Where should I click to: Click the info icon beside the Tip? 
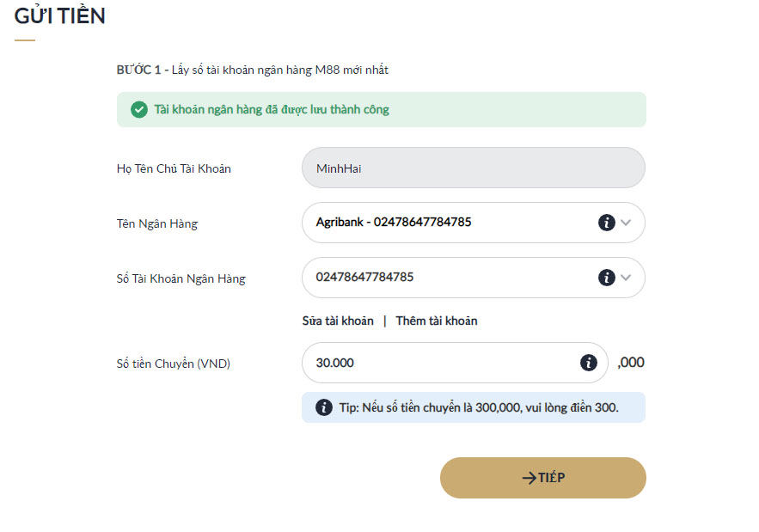(324, 407)
